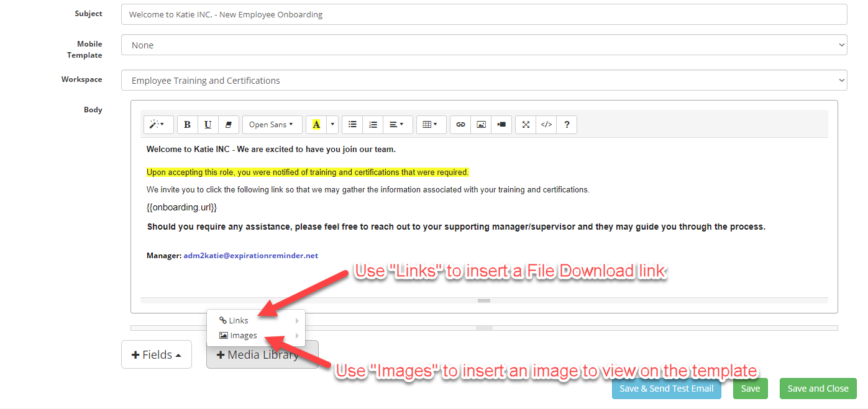The width and height of the screenshot is (868, 409).
Task: Click the manager email adm2katie@expirationreminder.net
Action: [251, 255]
